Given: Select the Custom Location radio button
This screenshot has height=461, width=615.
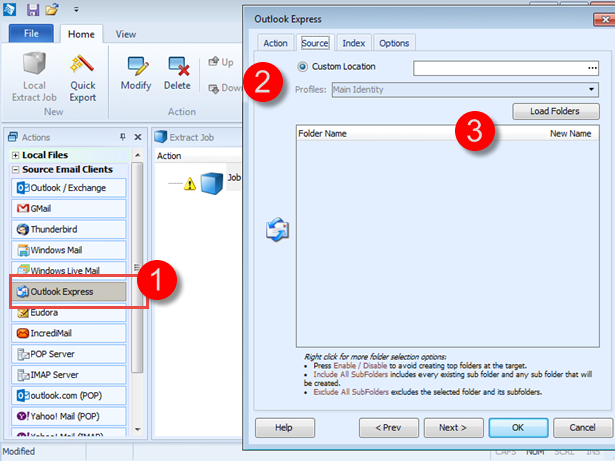Looking at the screenshot, I should (303, 67).
